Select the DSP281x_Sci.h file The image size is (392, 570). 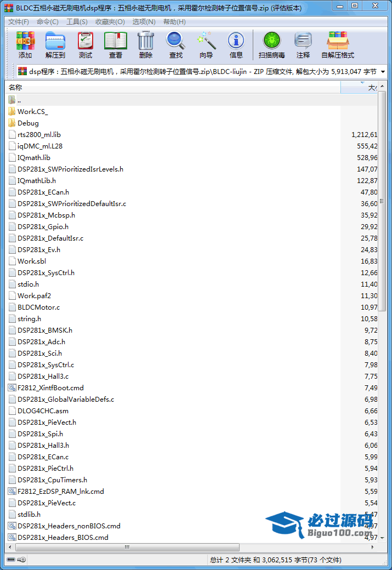(x=39, y=354)
